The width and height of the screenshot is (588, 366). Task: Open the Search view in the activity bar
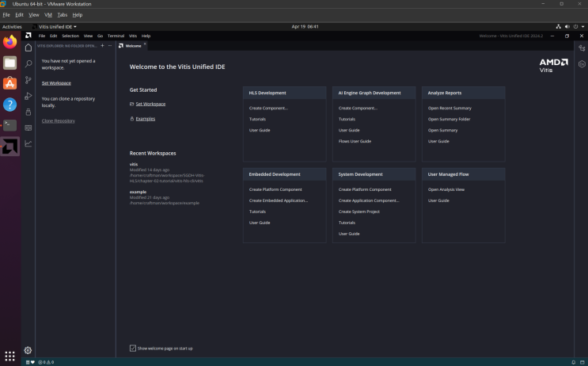[28, 64]
